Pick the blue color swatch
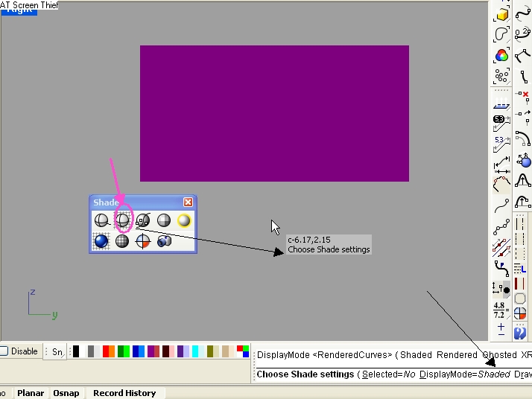 pos(139,351)
